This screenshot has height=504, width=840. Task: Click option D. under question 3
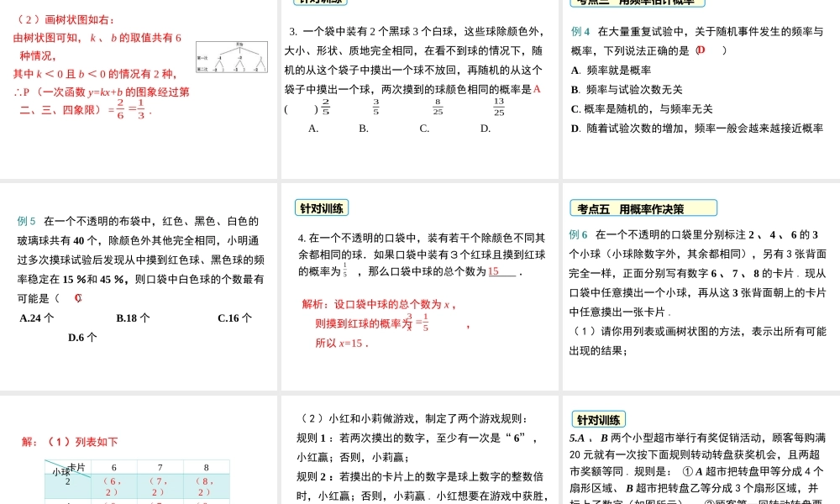pos(486,129)
